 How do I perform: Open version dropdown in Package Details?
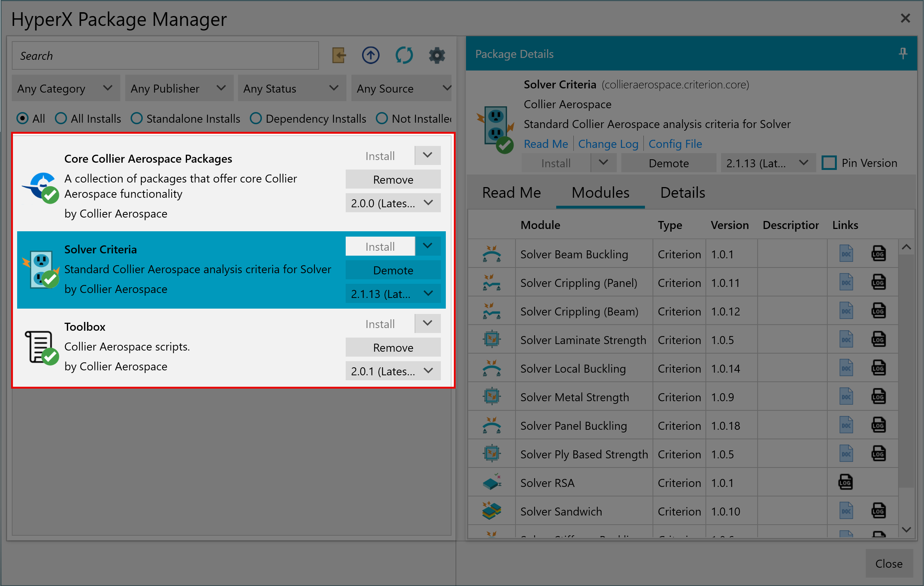768,163
